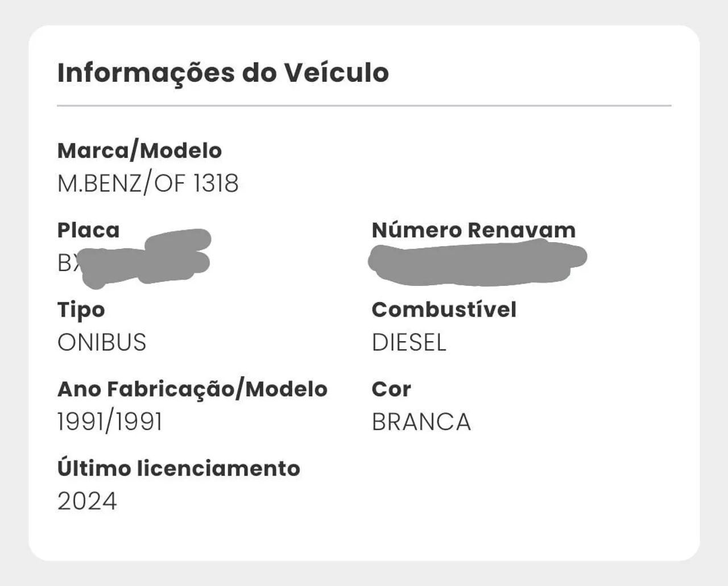
Task: Click the horizontal divider below heading
Action: click(x=364, y=106)
